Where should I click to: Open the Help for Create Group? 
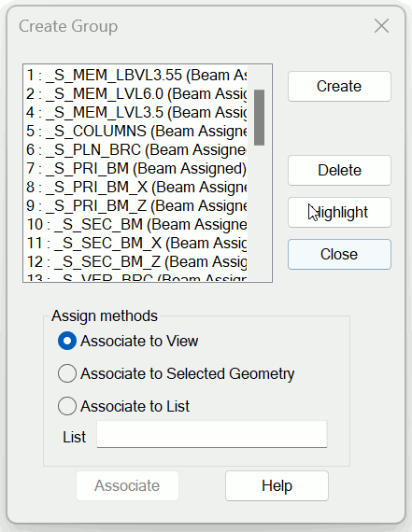(277, 485)
